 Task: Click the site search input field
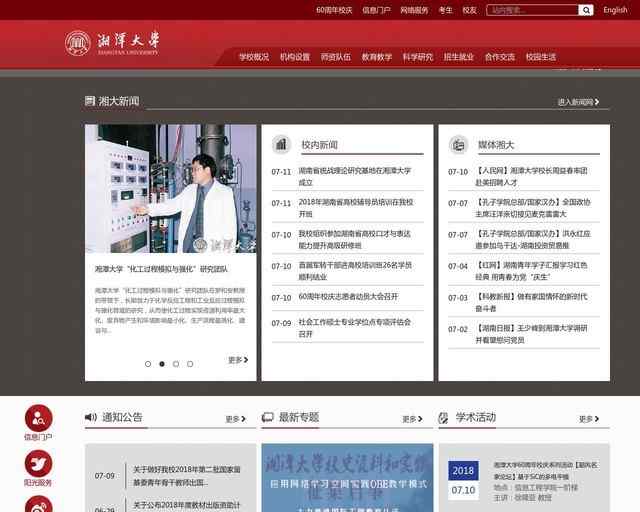point(532,10)
